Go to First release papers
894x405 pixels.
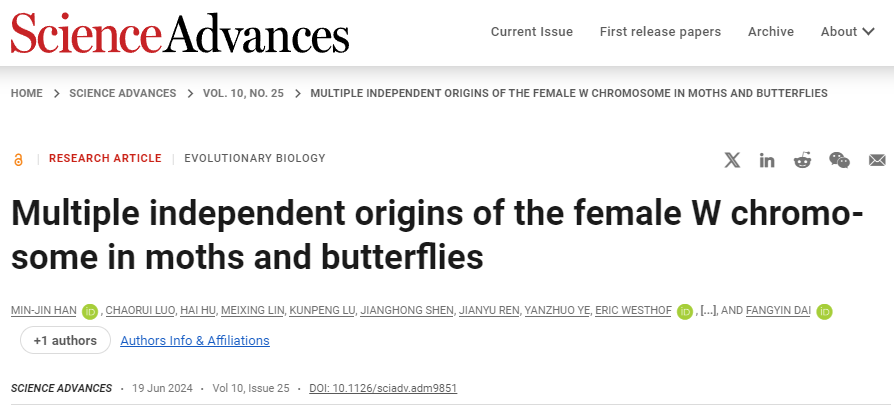(x=660, y=32)
